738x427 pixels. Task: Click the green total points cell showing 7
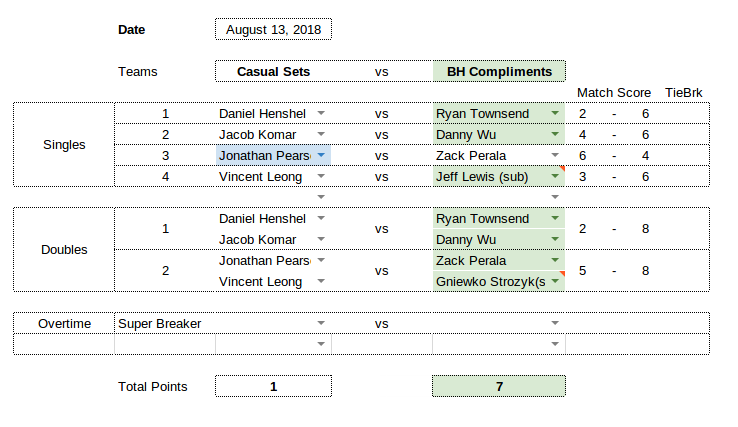click(x=499, y=387)
